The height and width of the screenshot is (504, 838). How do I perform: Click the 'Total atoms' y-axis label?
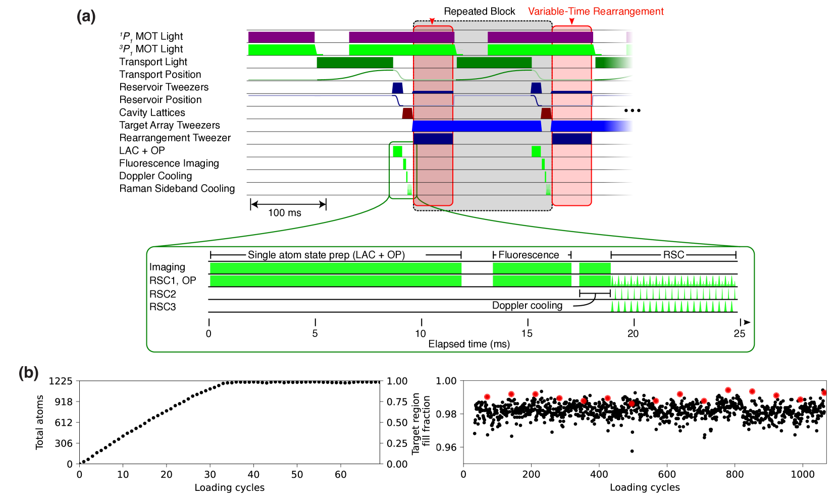point(39,422)
